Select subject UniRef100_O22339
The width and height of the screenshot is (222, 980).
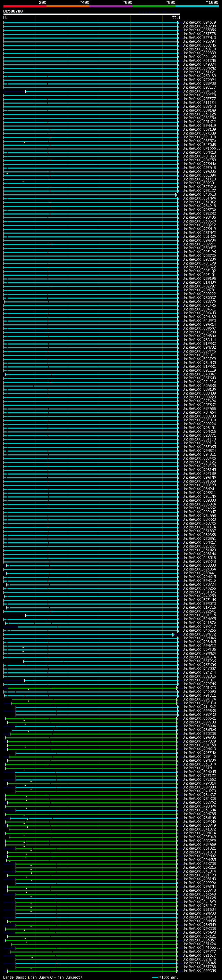(199, 53)
